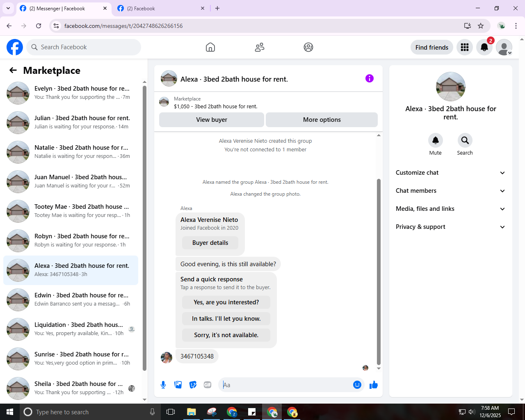Open Evelyn conversation in list
The height and width of the screenshot is (420, 525).
coord(71,93)
